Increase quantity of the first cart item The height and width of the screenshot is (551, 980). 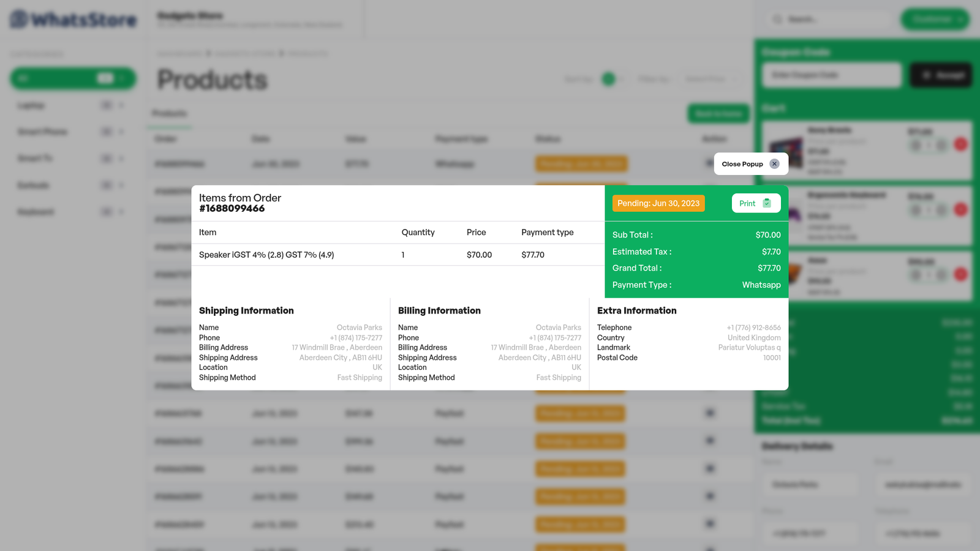coord(941,145)
